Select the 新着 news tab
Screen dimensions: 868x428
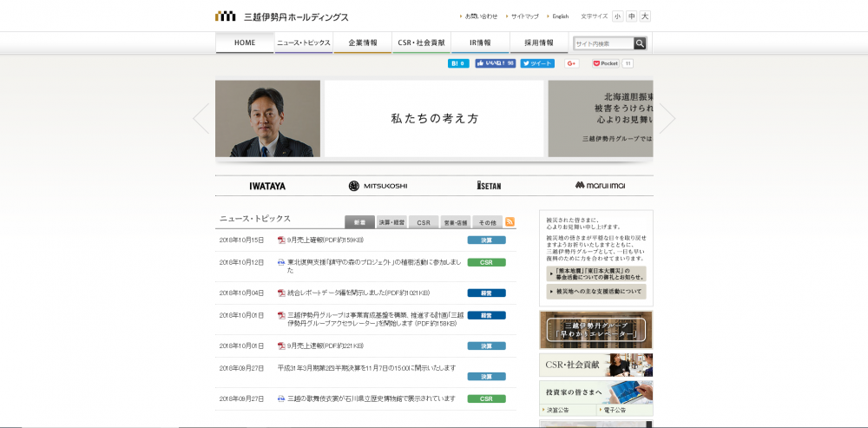360,222
